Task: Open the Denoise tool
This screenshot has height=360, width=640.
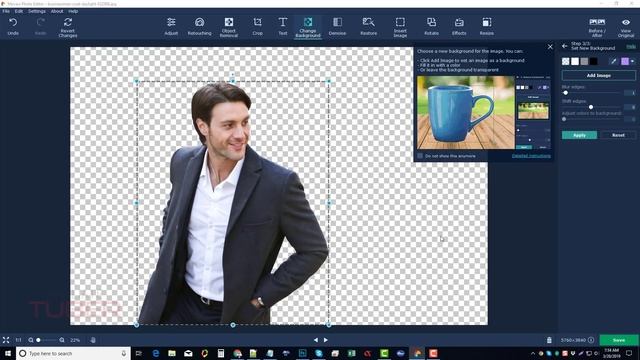Action: pos(337,27)
